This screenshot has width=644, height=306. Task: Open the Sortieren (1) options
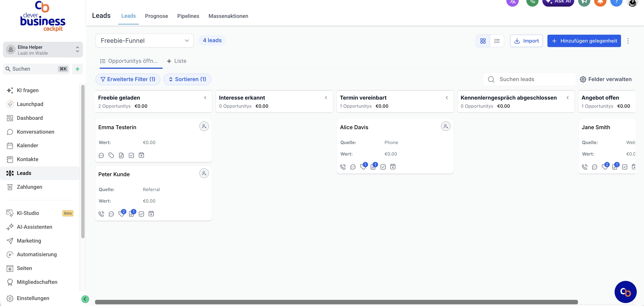(187, 79)
